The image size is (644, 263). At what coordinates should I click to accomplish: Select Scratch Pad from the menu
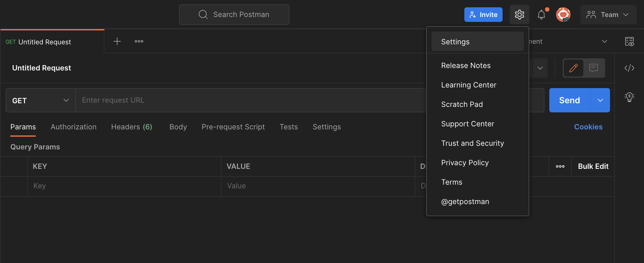(x=462, y=104)
